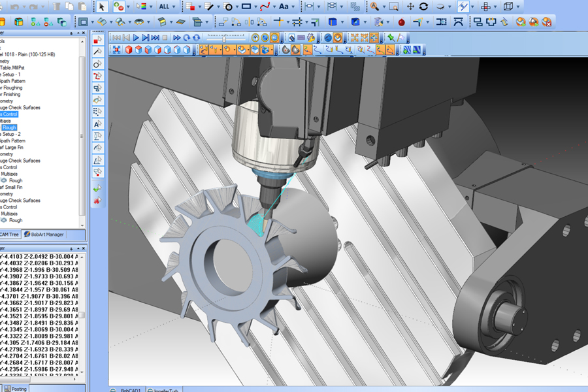
Task: Toggle the material removal orange icon
Action: click(x=338, y=37)
